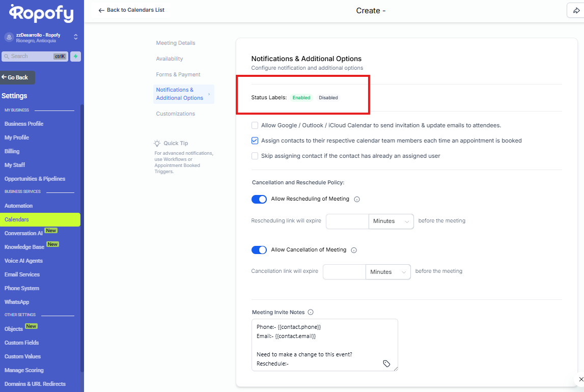The width and height of the screenshot is (584, 392).
Task: Enable Allow Google / Outlook / iCloud Calendar checkbox
Action: tap(255, 125)
